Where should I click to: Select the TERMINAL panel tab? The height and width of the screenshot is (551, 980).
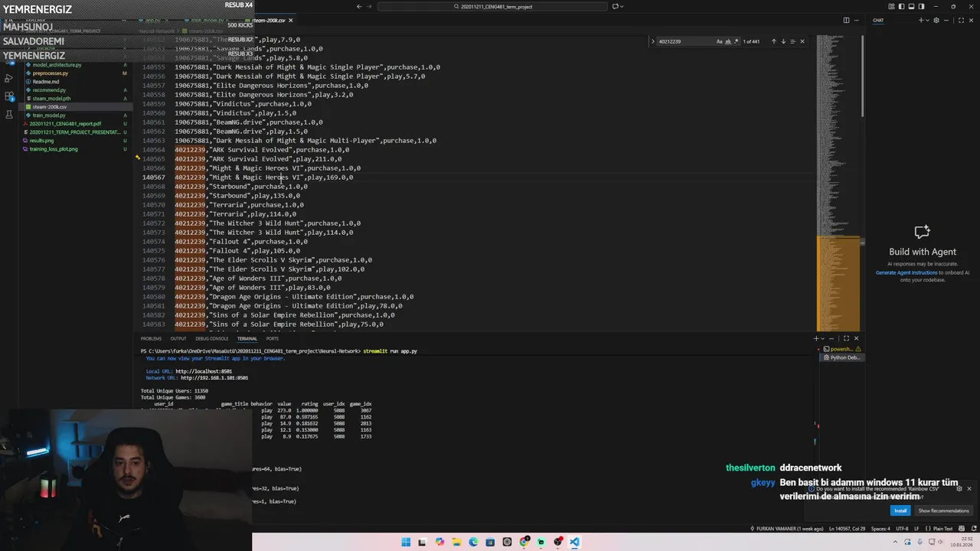tap(247, 338)
